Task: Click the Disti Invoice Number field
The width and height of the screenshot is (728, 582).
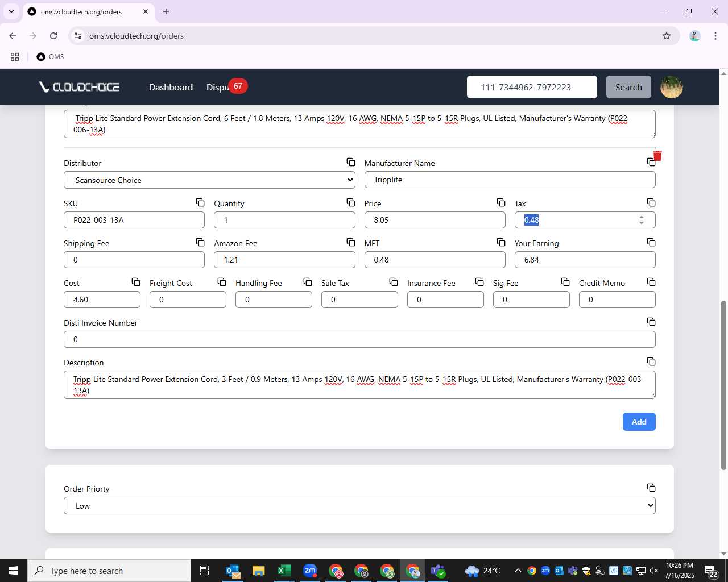Action: click(359, 339)
